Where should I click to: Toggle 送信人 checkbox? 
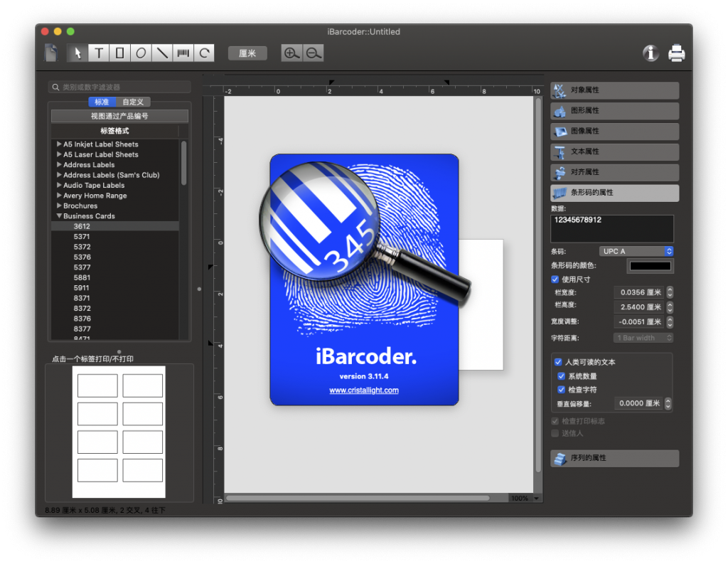pyautogui.click(x=555, y=433)
